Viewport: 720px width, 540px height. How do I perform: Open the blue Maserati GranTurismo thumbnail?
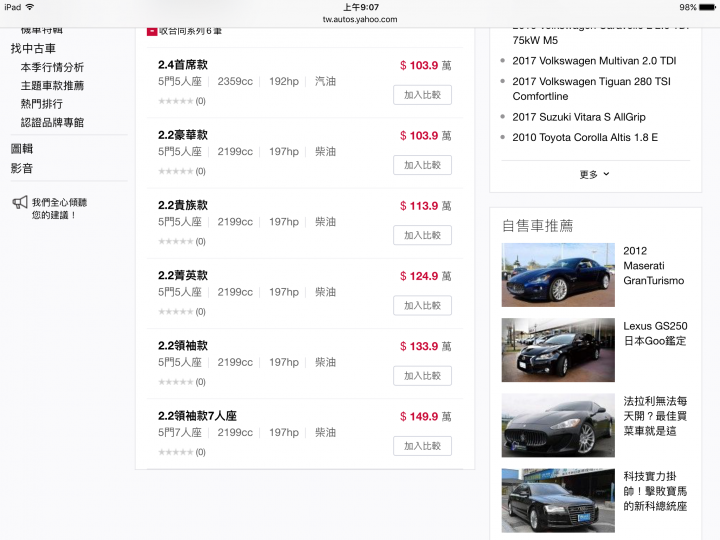[x=558, y=275]
